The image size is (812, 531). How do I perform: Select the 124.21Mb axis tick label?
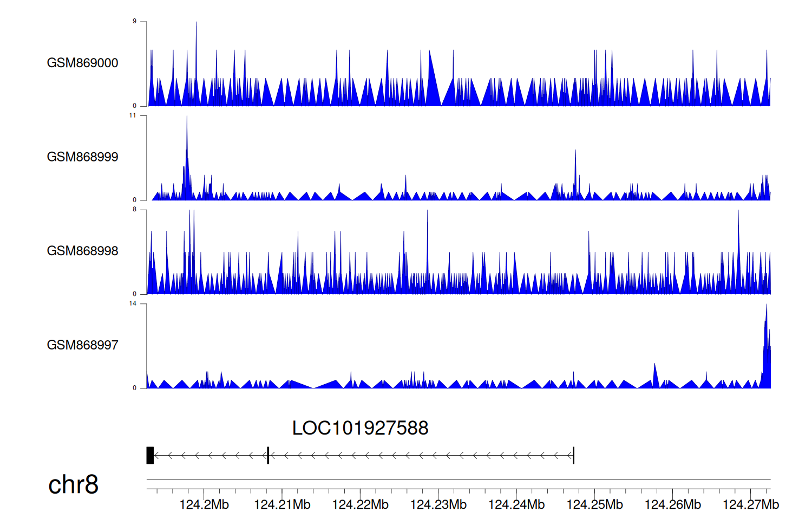pos(282,505)
